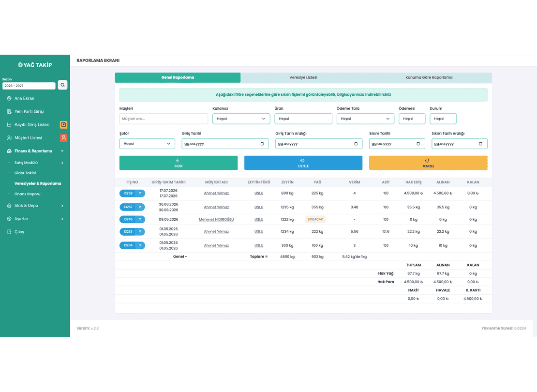Image resolution: width=537 pixels, height=392 pixels.
Task: Focus the Müşteri search input field
Action: tap(164, 119)
